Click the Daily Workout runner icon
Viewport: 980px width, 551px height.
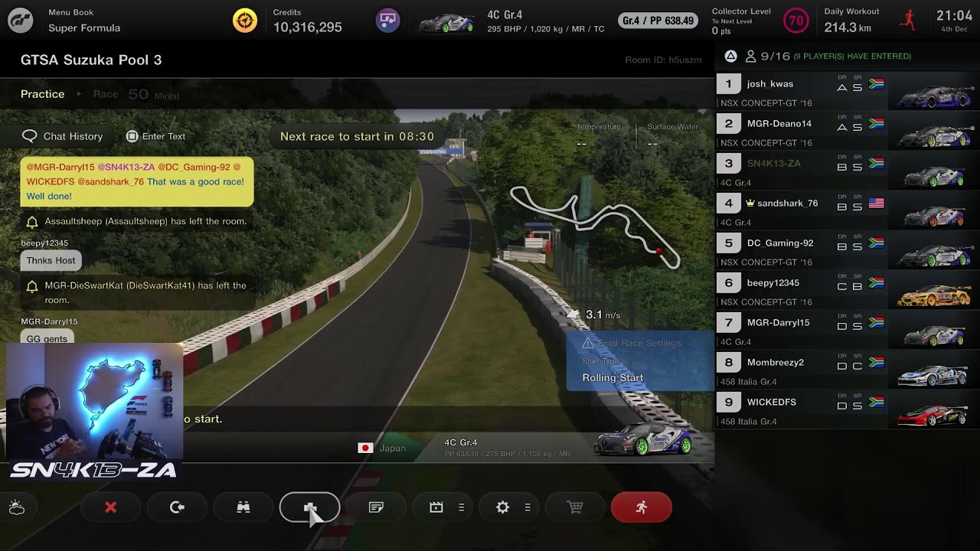click(x=909, y=19)
